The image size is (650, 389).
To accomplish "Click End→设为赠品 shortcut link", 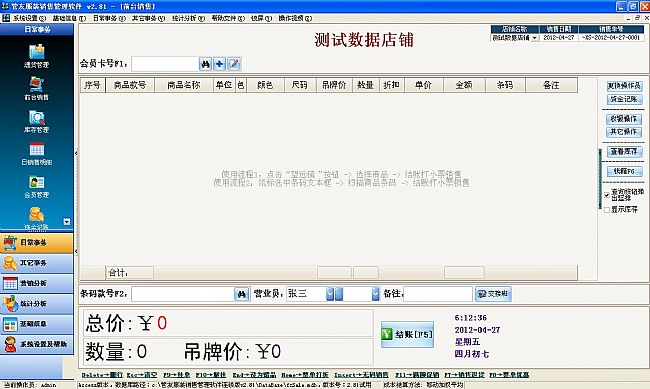I will [x=254, y=375].
